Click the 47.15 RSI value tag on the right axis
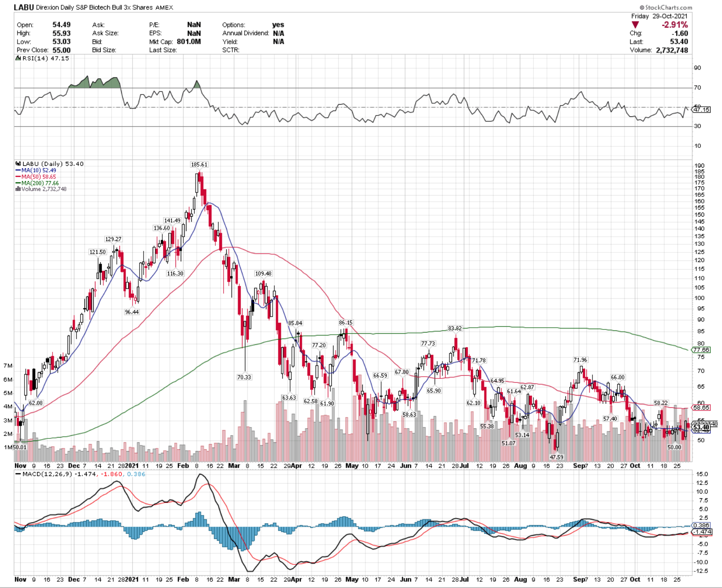Screen dimensions: 722x588 coord(701,109)
